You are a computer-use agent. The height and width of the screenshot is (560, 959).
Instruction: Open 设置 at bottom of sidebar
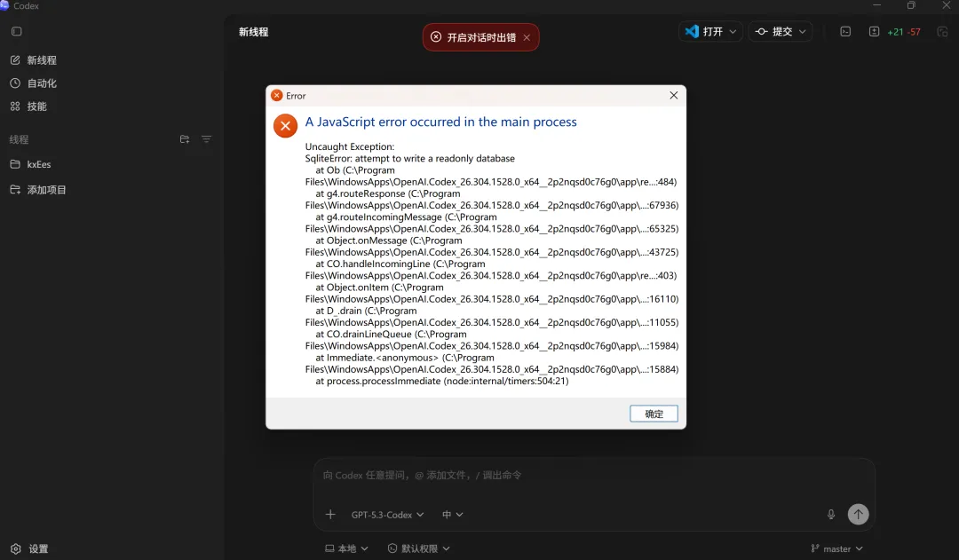[x=29, y=549]
